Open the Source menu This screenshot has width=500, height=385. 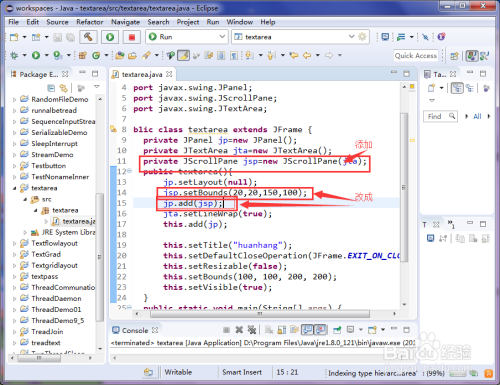pyautogui.click(x=57, y=22)
